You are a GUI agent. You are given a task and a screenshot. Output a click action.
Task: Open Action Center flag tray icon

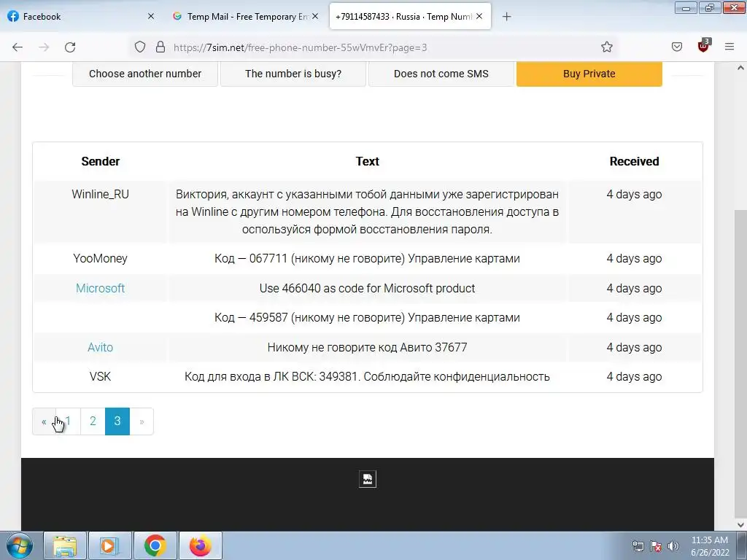tap(656, 546)
